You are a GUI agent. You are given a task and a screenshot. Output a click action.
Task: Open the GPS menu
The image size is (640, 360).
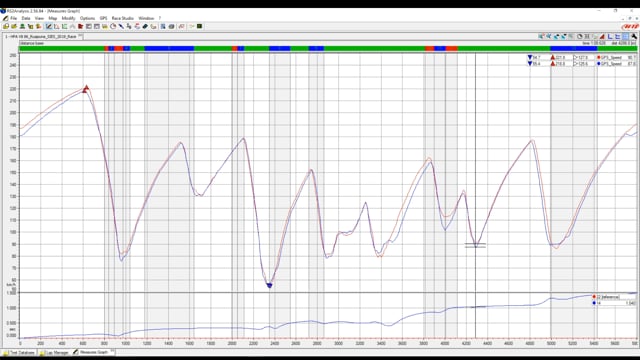point(103,18)
